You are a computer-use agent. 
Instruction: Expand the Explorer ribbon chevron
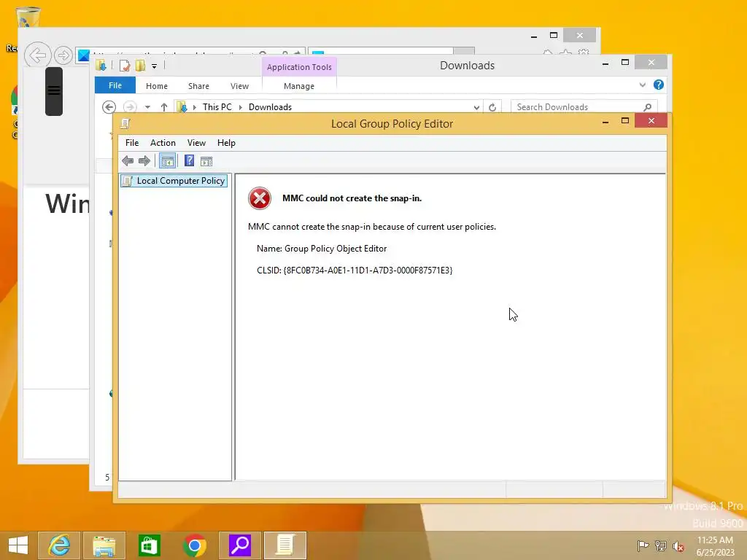point(643,85)
